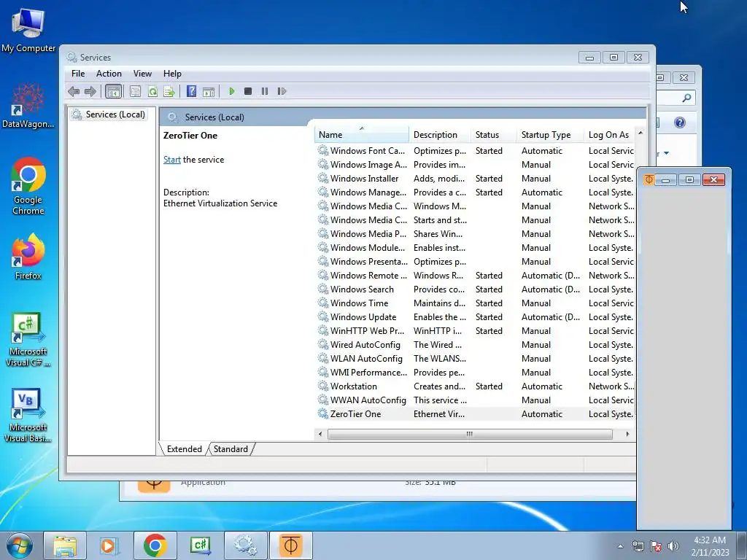Toggle Show/Hide Action Pane toolbar icon
The width and height of the screenshot is (747, 560).
click(209, 91)
